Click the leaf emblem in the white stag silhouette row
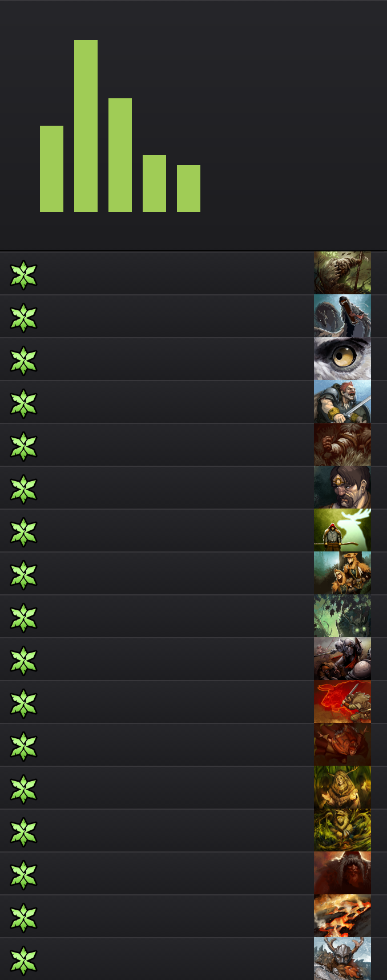387x980 pixels. [x=23, y=532]
